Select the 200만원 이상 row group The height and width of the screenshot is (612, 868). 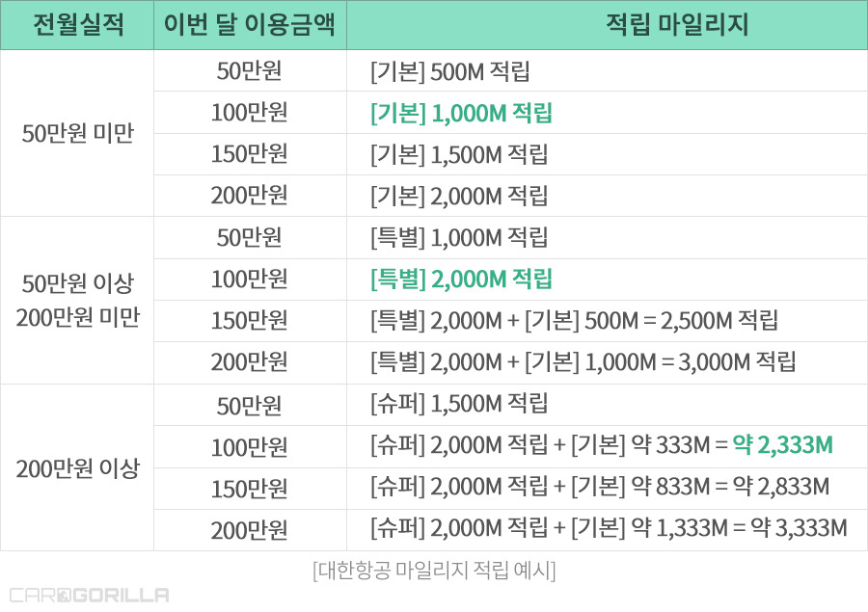[x=77, y=468]
